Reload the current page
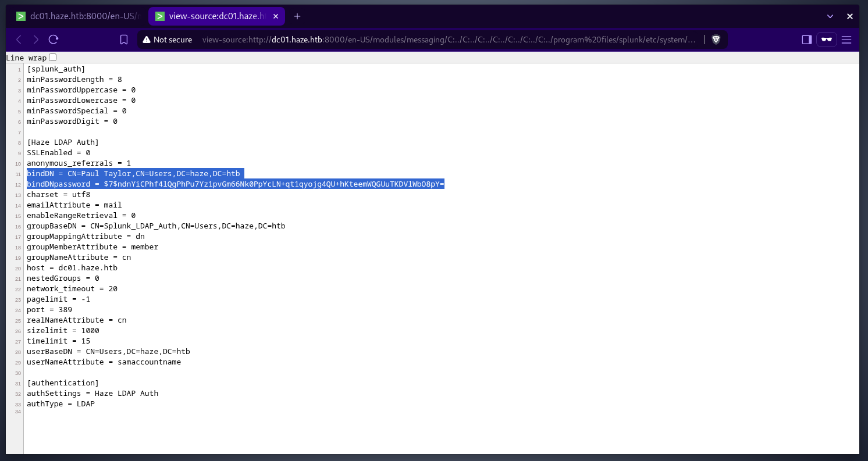Viewport: 868px width, 461px height. tap(54, 40)
